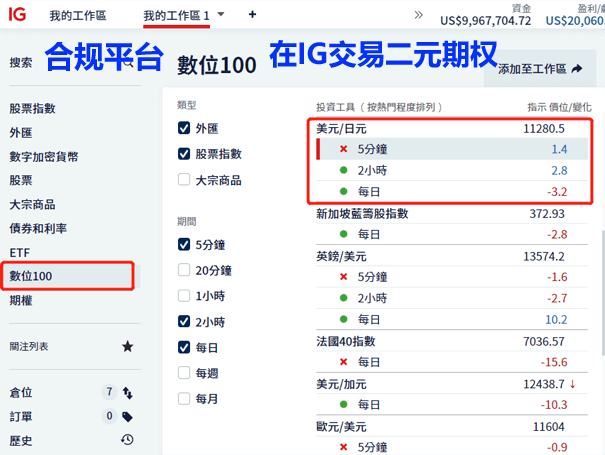This screenshot has width=605, height=455.
Task: Click the history clock icon beside 歷史
Action: coord(127,440)
